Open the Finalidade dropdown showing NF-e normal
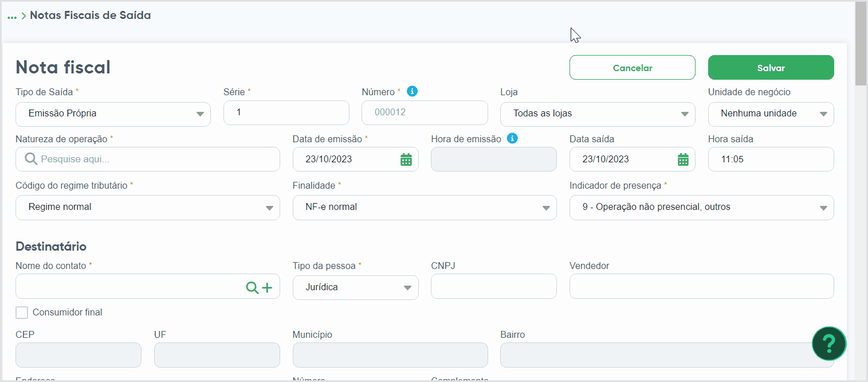 point(425,207)
